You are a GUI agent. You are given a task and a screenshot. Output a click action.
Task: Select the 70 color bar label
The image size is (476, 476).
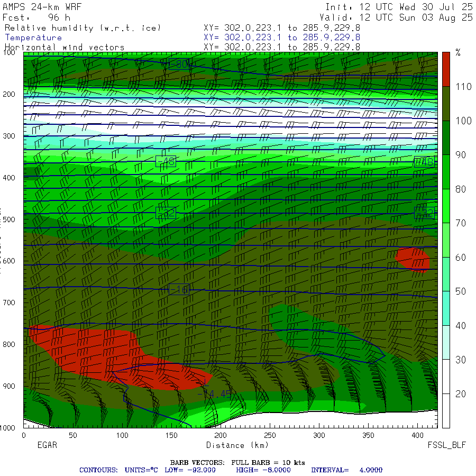click(x=461, y=223)
